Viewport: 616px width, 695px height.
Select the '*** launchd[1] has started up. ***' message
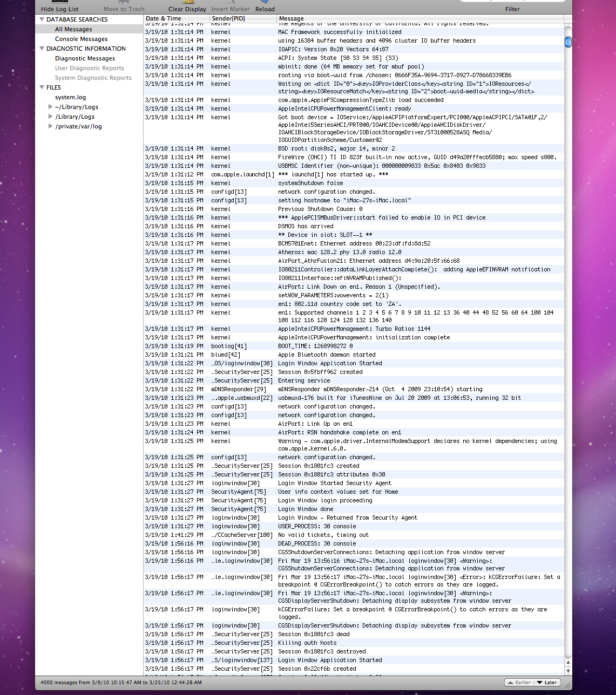pos(333,174)
